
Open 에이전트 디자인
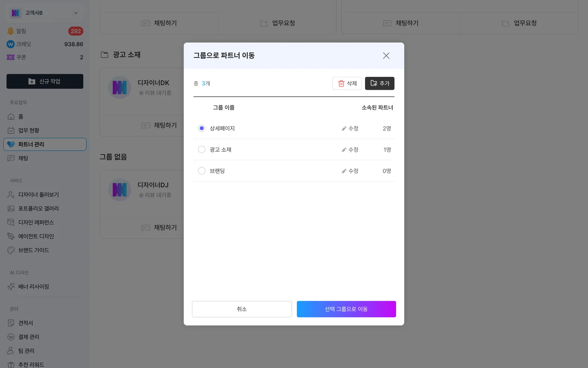[45, 236]
